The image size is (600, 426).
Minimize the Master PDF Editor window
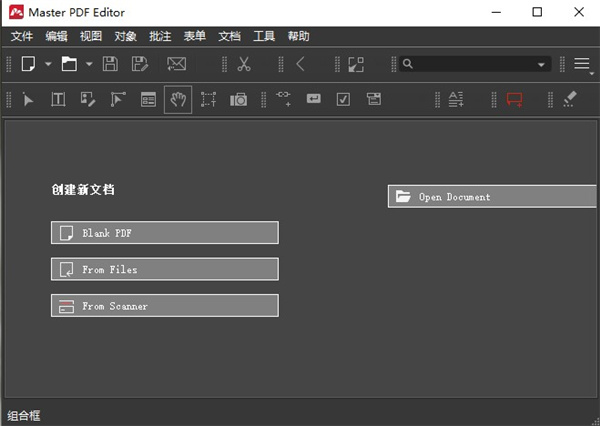point(496,12)
